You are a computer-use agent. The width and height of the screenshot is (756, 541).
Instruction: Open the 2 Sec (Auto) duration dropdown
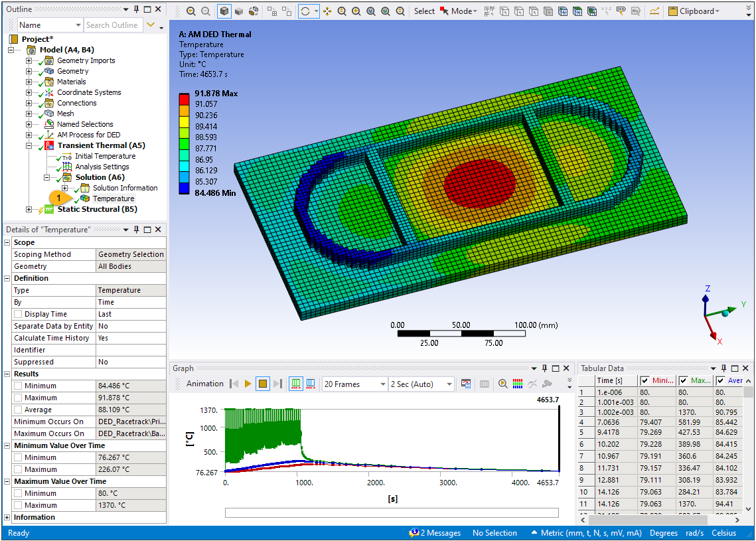click(422, 384)
